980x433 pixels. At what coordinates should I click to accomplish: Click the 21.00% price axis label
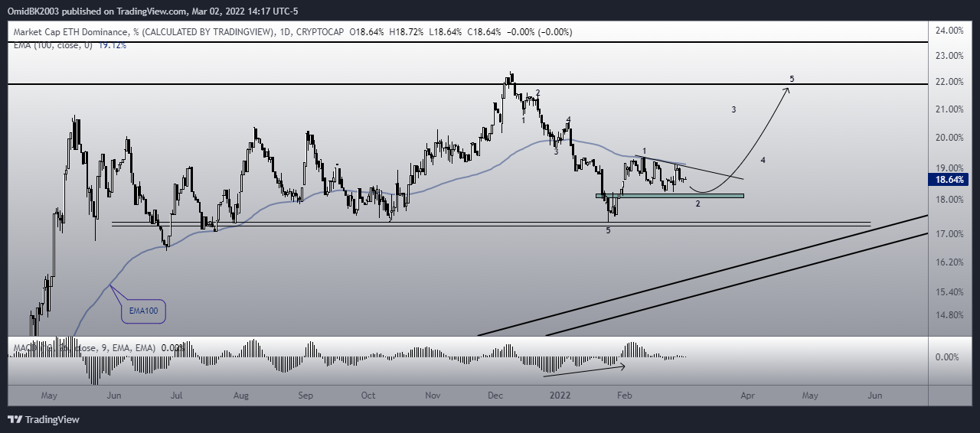(x=951, y=109)
